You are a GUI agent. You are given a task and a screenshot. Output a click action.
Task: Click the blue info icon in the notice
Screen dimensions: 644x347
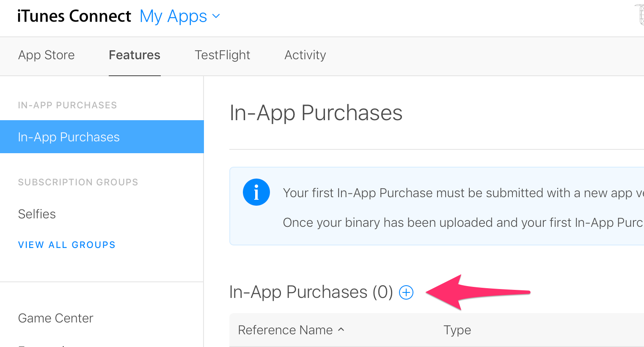click(x=256, y=192)
